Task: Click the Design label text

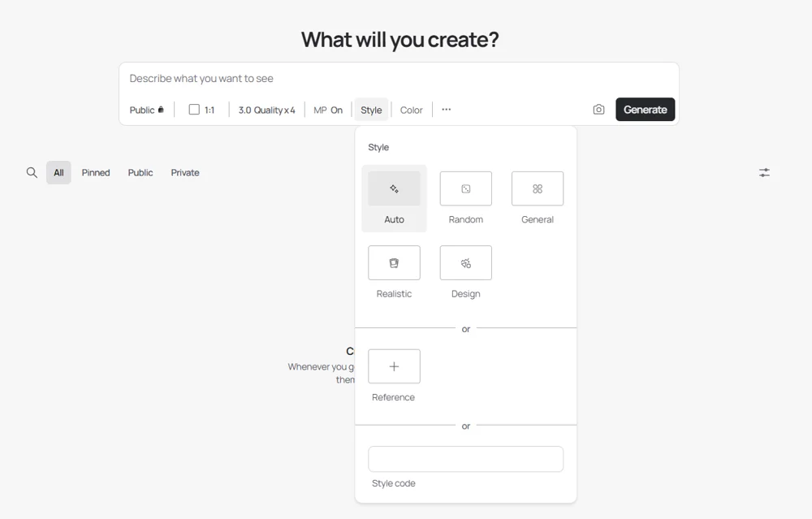Action: (465, 294)
